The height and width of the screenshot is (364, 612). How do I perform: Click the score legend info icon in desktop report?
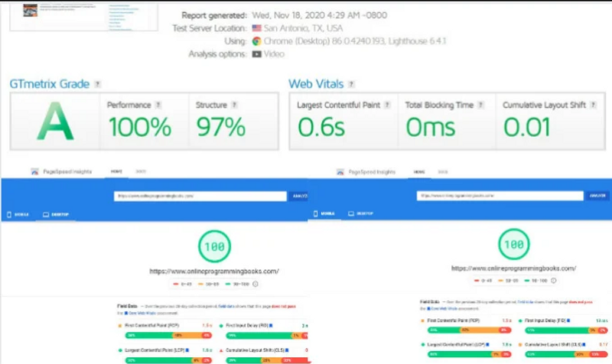pos(256,284)
